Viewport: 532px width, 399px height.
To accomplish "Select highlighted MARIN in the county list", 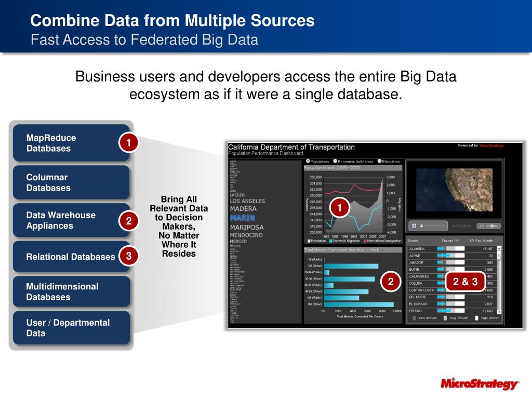I will coord(243,218).
